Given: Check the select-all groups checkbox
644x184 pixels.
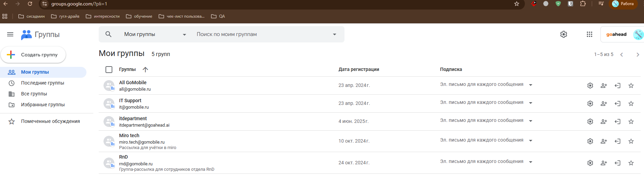Looking at the screenshot, I should click(109, 70).
